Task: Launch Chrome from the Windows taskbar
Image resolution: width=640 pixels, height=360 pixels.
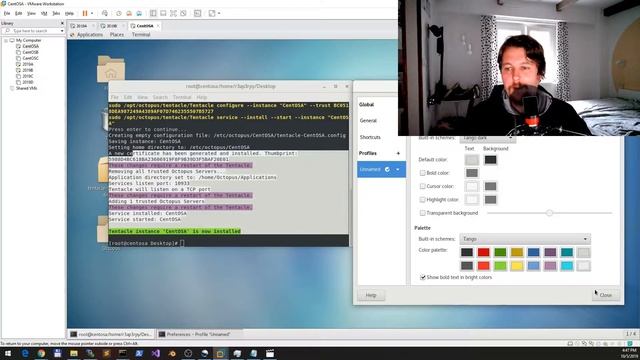Action: [x=41, y=353]
